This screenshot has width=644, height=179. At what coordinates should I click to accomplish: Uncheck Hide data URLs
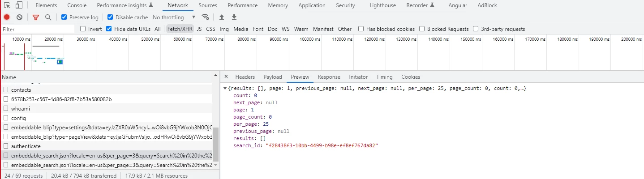point(109,29)
